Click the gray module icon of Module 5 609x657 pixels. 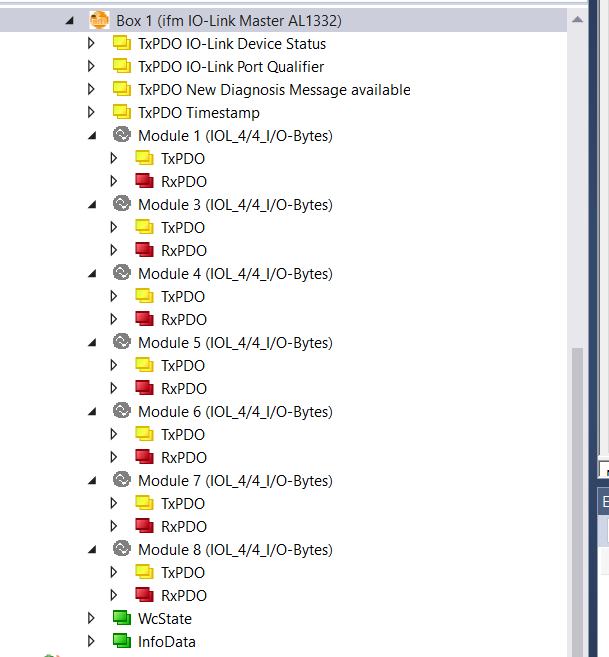tap(122, 342)
